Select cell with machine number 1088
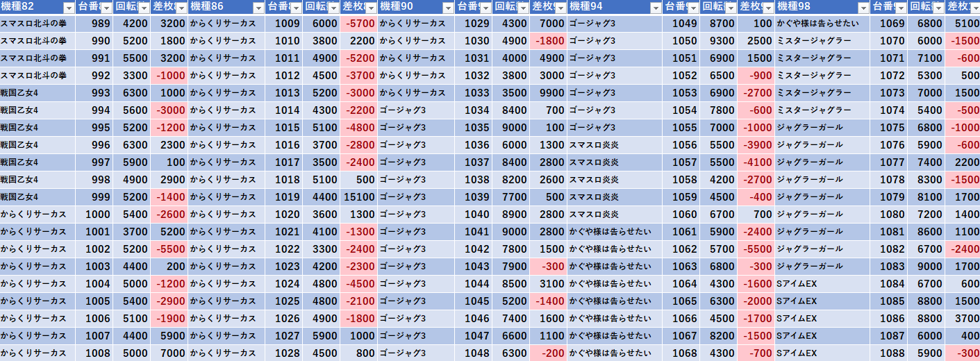980x361 pixels. (x=889, y=353)
